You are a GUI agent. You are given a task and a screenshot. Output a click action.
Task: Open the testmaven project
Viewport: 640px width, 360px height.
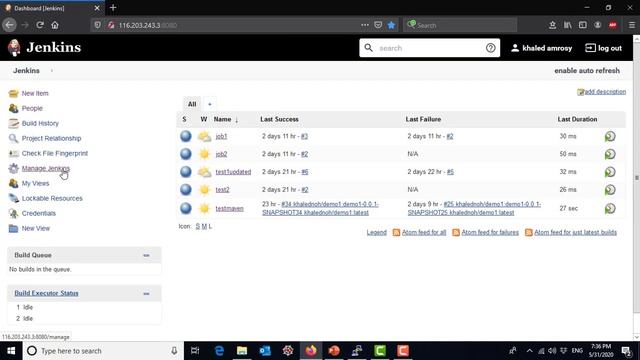pos(229,209)
